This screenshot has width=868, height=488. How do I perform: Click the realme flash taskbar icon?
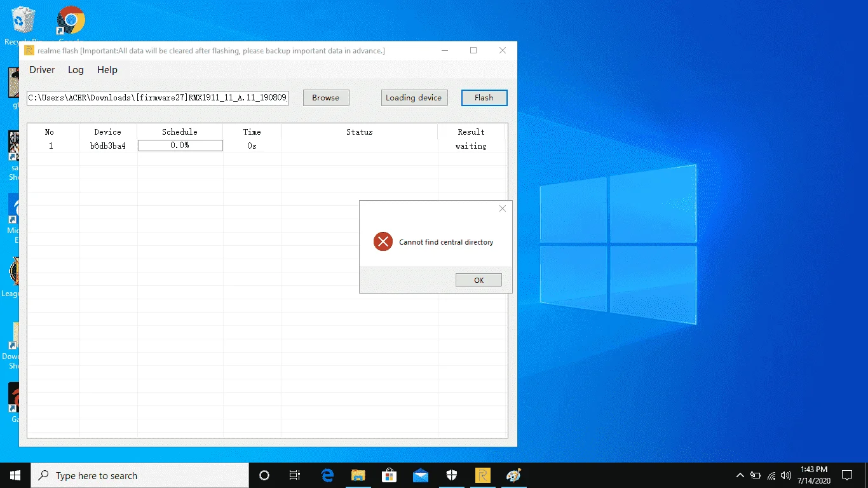tap(482, 475)
